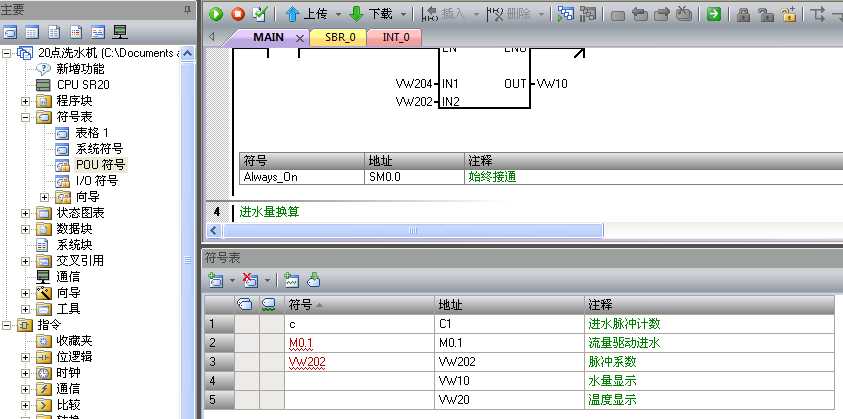Click the green Run PLC button
Viewport: 843px width, 419px height.
click(x=216, y=14)
